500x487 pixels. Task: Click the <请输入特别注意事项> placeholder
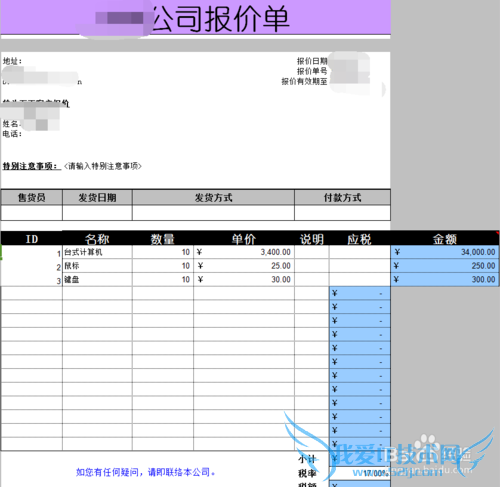103,166
